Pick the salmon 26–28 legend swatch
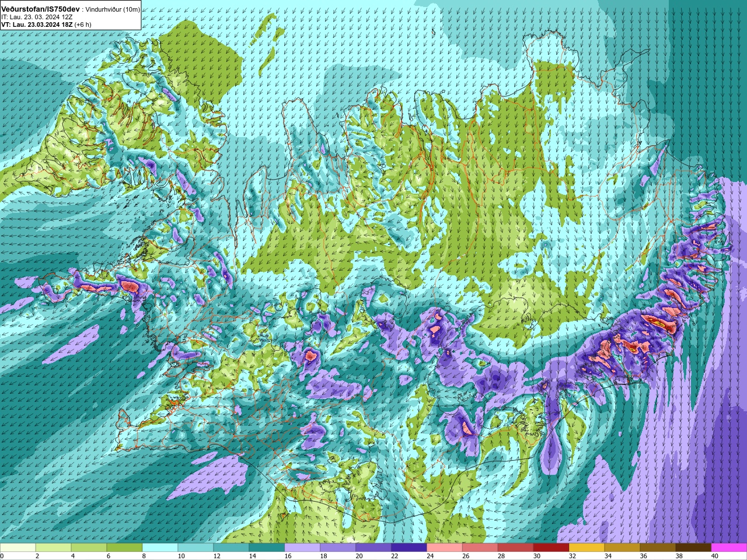This screenshot has height=560, width=747. click(x=480, y=548)
